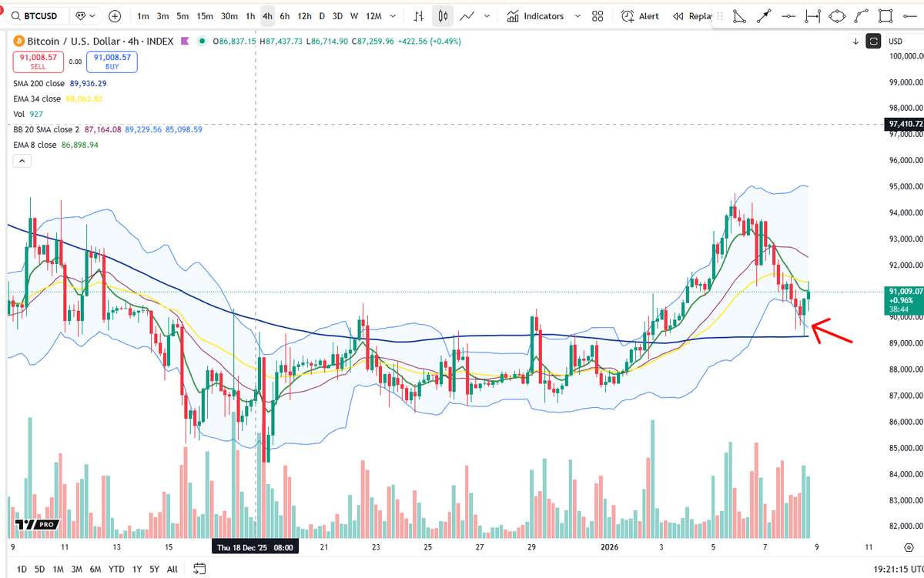This screenshot has width=924, height=578.
Task: Expand the Indicators favorites chevron
Action: (x=577, y=15)
